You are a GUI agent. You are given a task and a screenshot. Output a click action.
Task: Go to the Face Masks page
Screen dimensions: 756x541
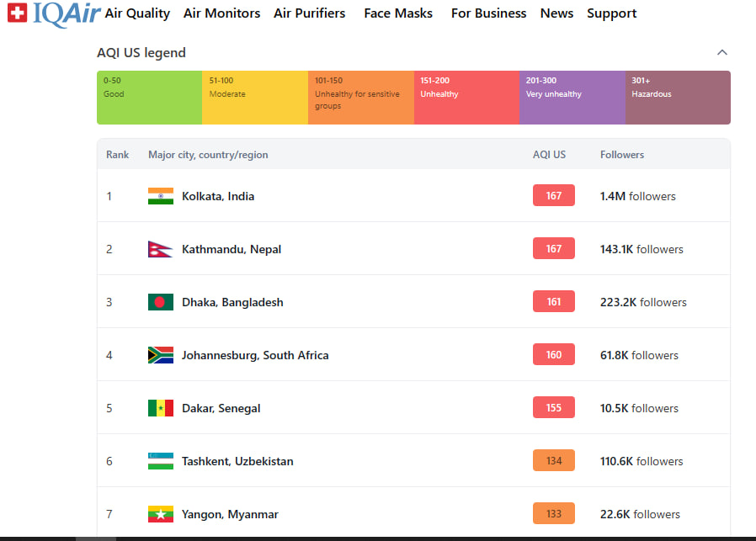(398, 13)
